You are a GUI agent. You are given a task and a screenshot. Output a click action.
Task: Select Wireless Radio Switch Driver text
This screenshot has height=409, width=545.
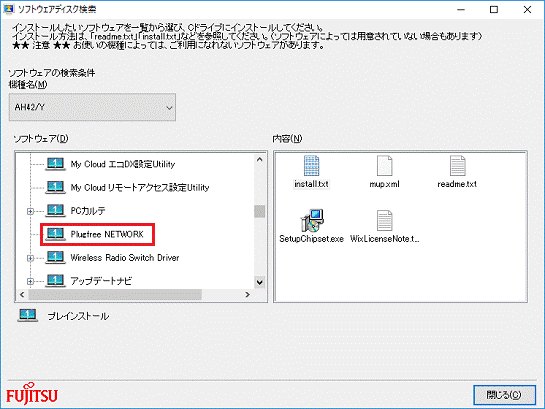point(125,258)
